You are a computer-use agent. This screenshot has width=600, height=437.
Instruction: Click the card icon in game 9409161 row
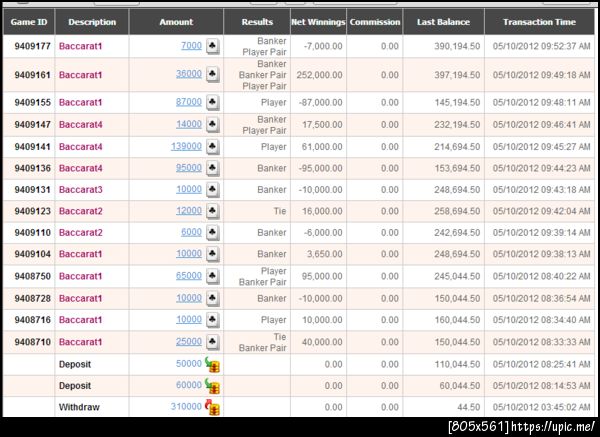213,74
